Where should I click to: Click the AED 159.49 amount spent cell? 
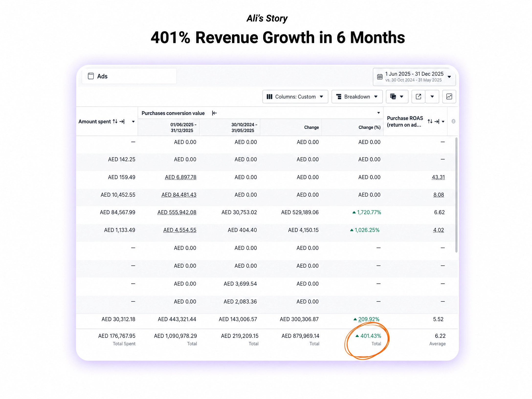tap(122, 177)
